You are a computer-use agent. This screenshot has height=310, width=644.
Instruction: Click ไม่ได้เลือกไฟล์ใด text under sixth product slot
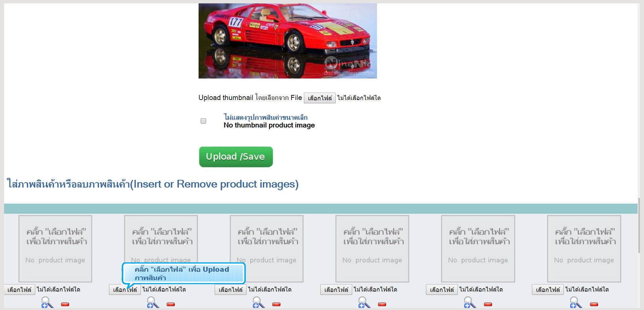point(587,289)
